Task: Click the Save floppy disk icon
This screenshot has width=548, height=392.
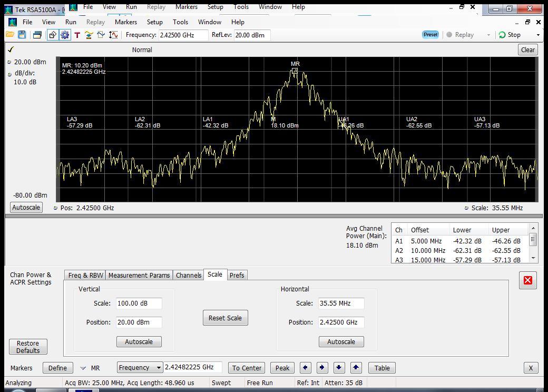Action: [22, 35]
